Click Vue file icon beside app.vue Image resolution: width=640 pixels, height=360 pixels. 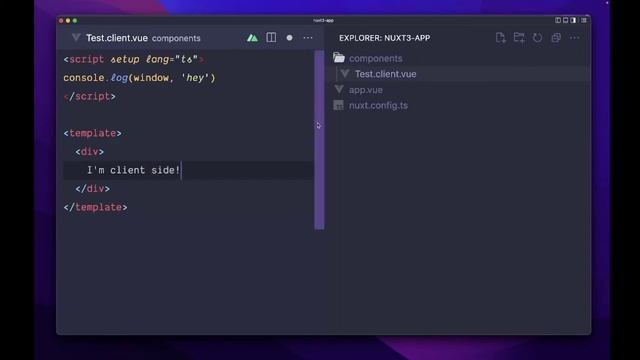(x=339, y=89)
